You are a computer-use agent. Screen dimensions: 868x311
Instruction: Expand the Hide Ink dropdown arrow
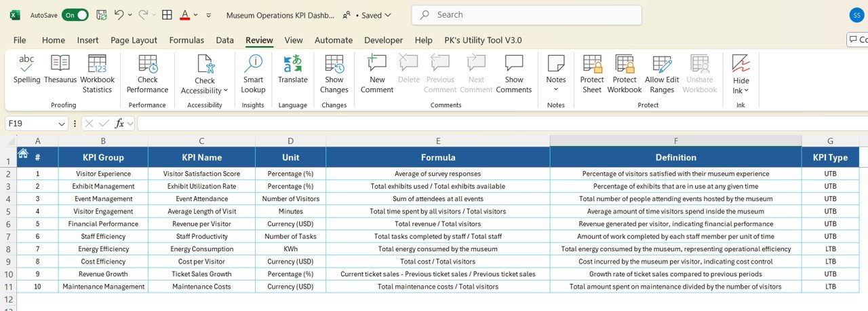[x=747, y=90]
